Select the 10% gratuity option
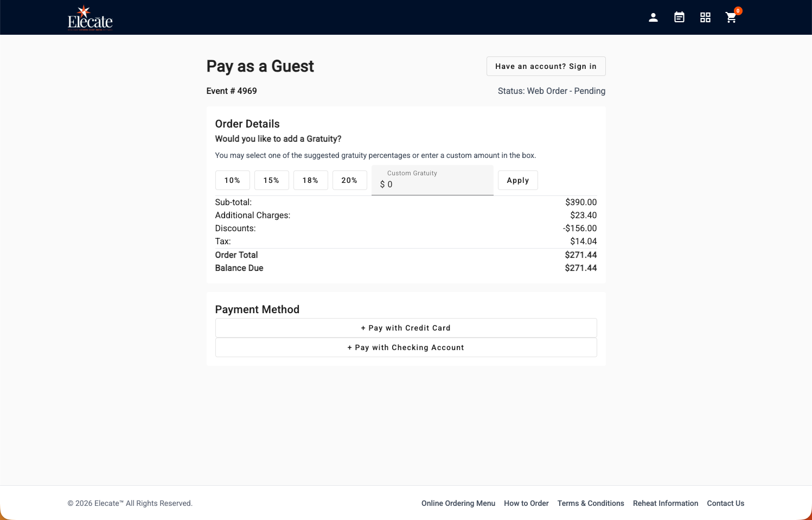Viewport: 812px width, 520px height. [x=232, y=180]
